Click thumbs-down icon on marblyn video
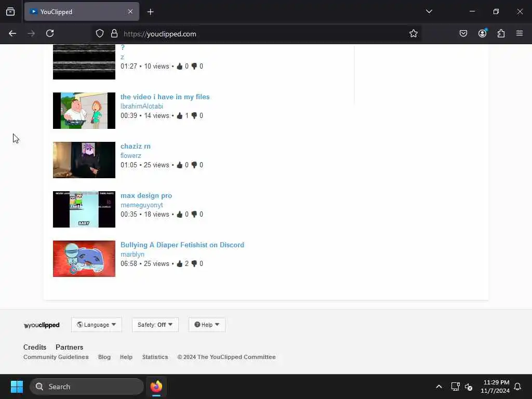The image size is (532, 399). click(x=194, y=263)
